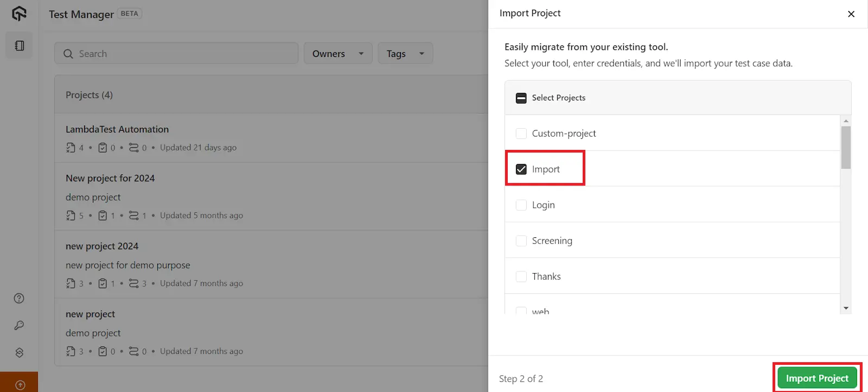Expand the Owners dropdown filter
Image resolution: width=868 pixels, height=392 pixels.
click(337, 54)
